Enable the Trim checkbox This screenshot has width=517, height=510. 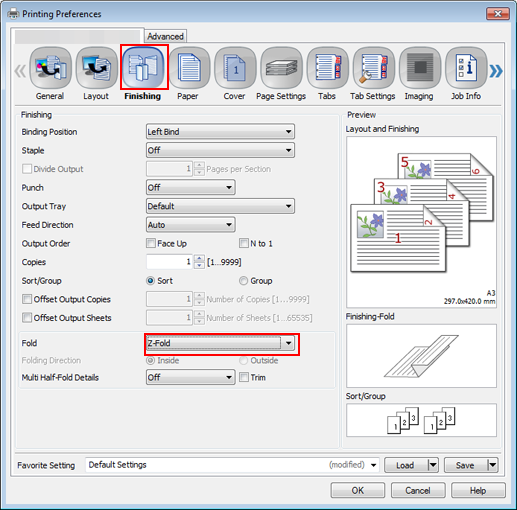pyautogui.click(x=244, y=377)
